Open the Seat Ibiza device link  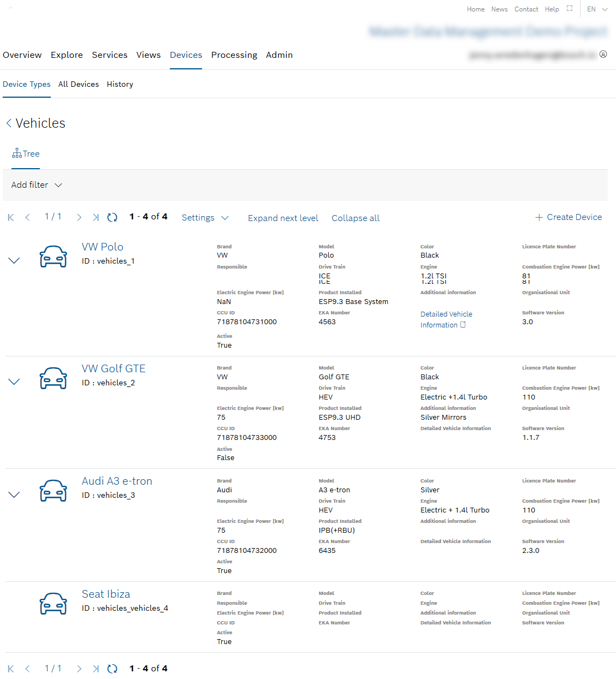point(106,594)
